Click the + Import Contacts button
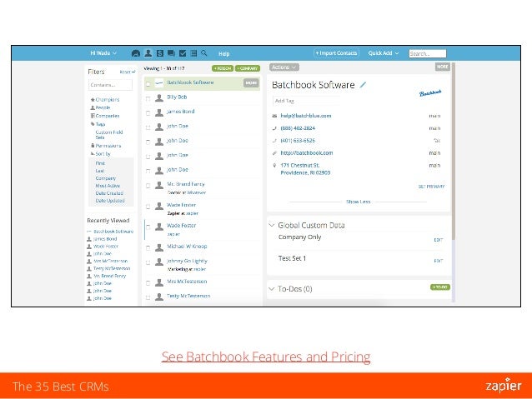Screen dimensions: 532x399 tap(336, 53)
